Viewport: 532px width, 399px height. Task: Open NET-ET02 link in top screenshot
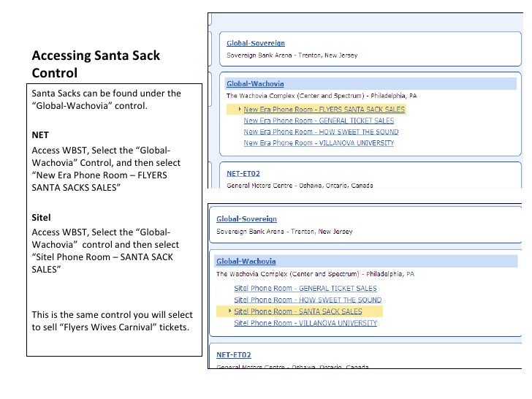243,173
